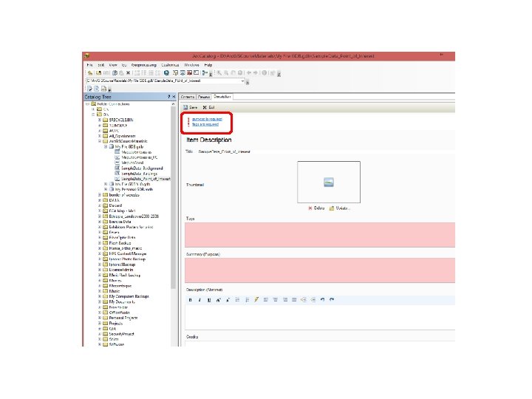Toggle italic in the Description editor

click(x=199, y=300)
